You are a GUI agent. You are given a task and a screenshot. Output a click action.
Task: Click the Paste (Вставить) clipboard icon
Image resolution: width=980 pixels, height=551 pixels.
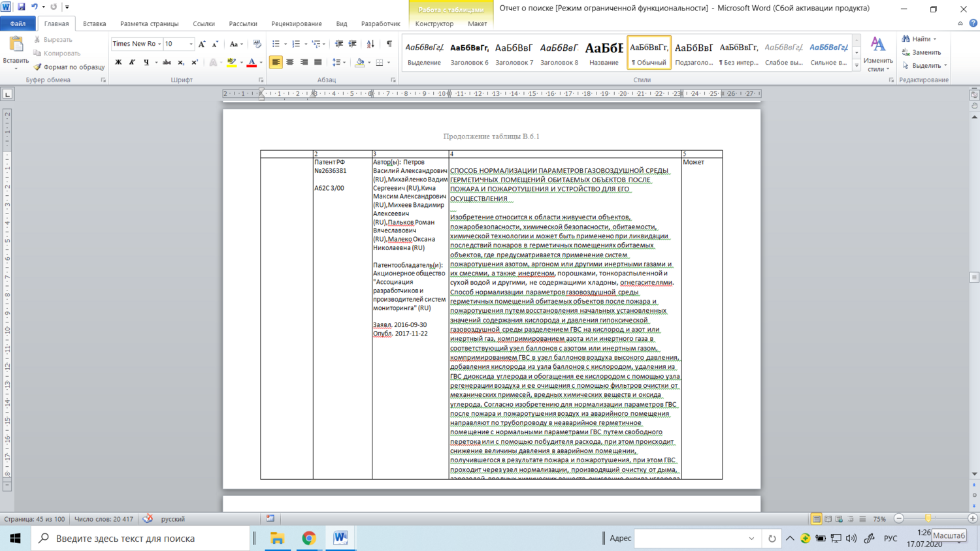click(x=16, y=44)
